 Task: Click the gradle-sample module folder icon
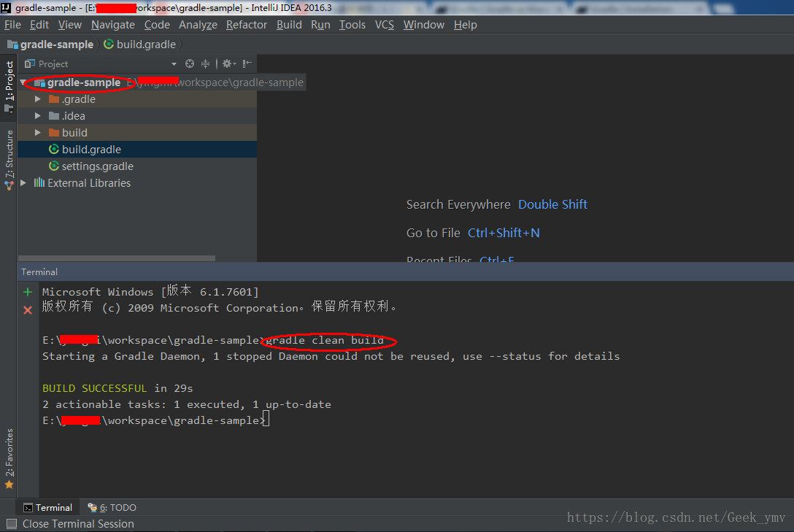click(40, 82)
